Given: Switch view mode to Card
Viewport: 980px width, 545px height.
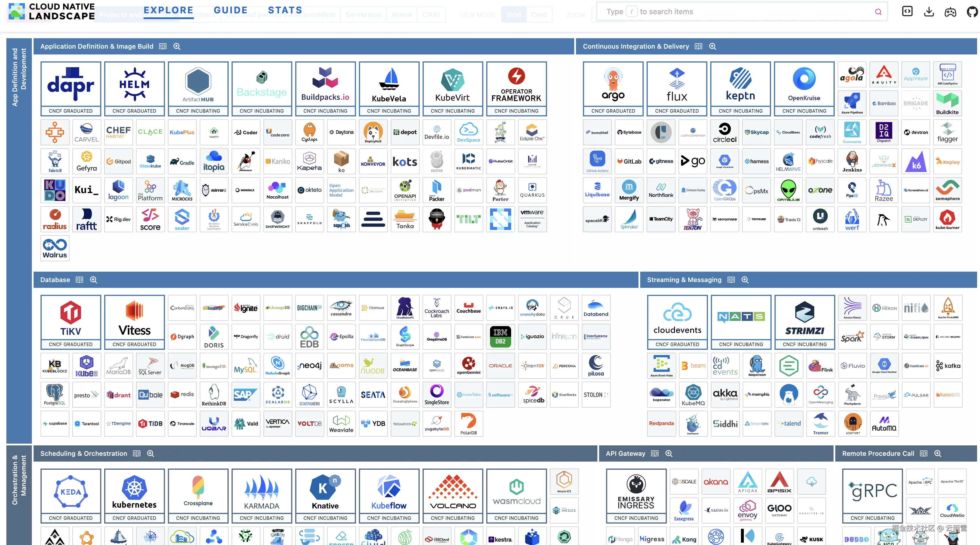Looking at the screenshot, I should [x=539, y=15].
